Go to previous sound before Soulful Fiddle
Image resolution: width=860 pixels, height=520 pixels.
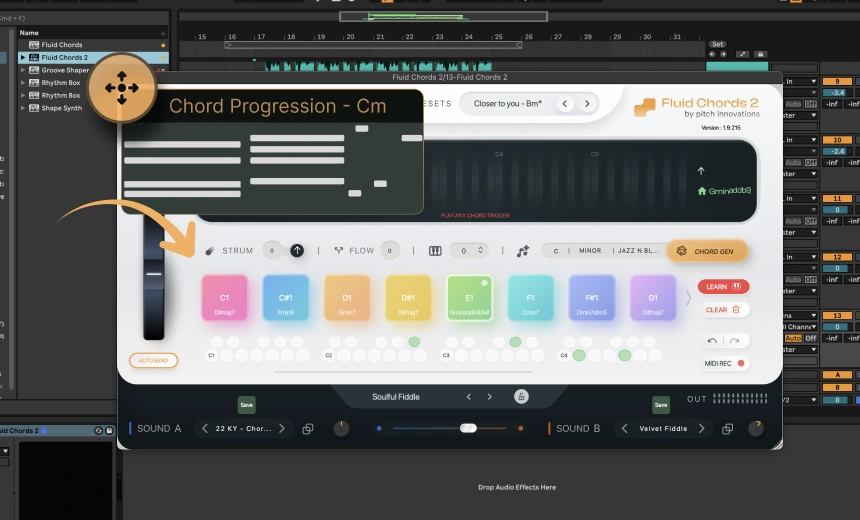(x=468, y=397)
